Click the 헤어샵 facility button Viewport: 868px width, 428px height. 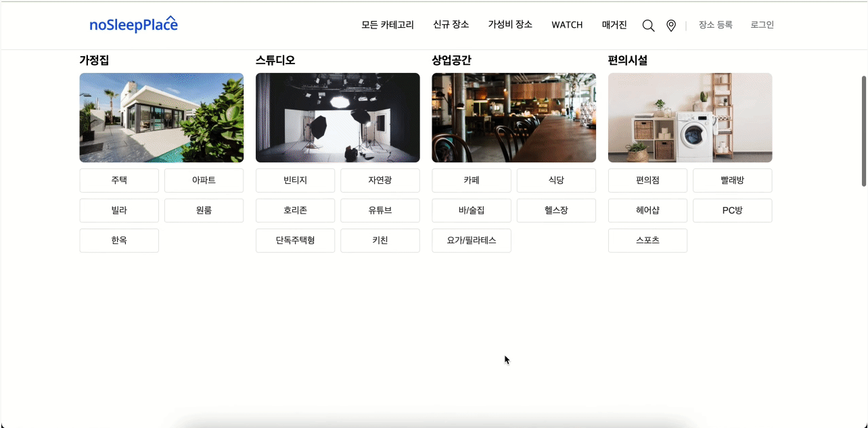coord(647,210)
